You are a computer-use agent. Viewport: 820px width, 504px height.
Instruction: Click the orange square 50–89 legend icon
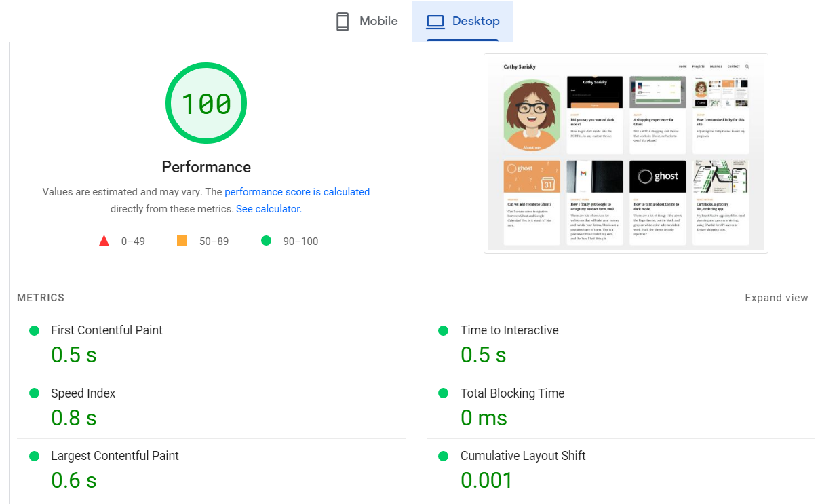coord(182,241)
